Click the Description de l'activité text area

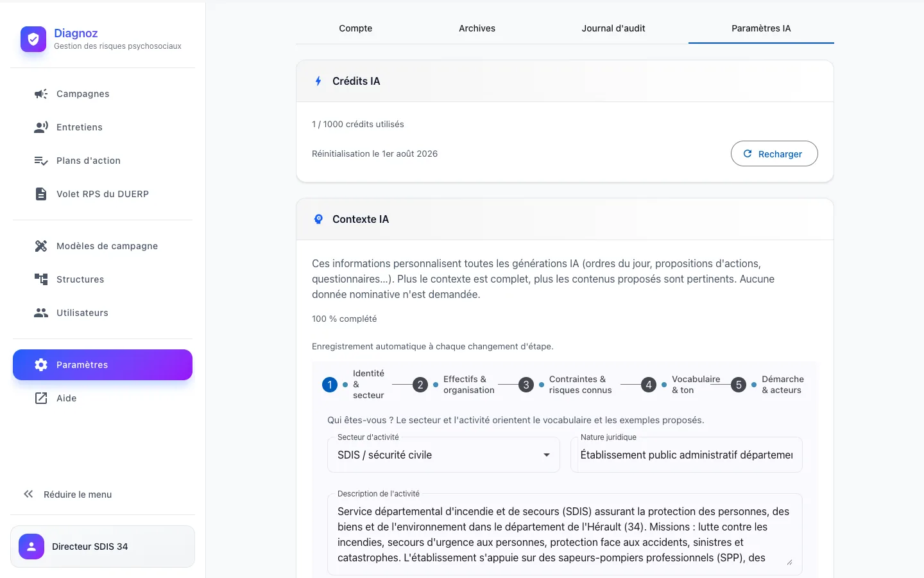(x=565, y=534)
